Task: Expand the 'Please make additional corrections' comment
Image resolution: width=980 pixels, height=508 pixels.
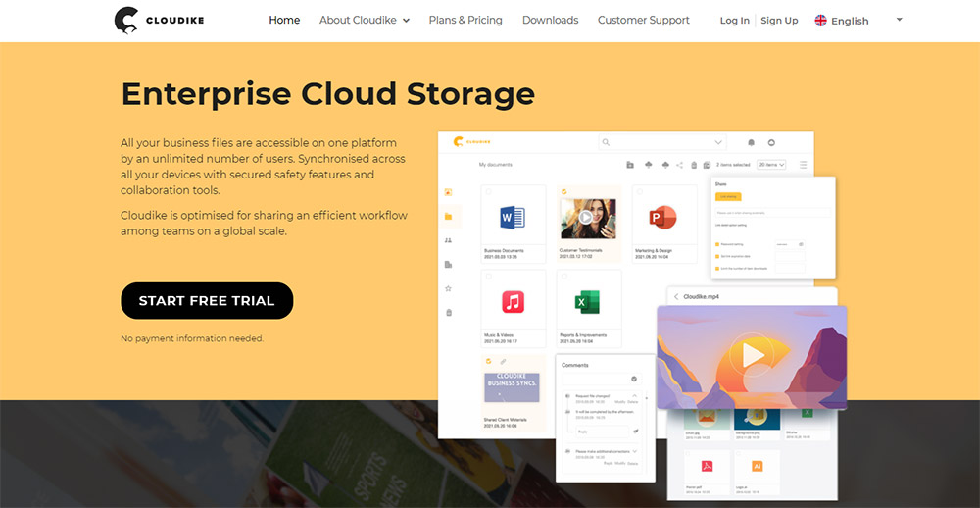Action: pos(634,451)
